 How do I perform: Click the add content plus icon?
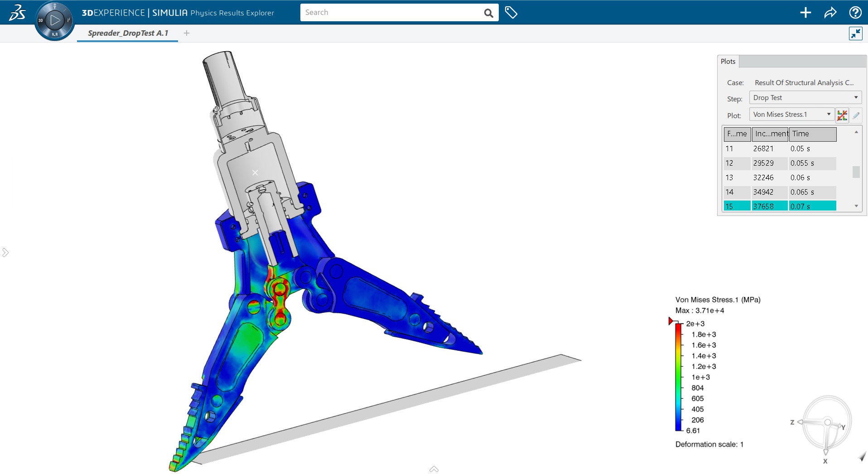click(x=806, y=12)
